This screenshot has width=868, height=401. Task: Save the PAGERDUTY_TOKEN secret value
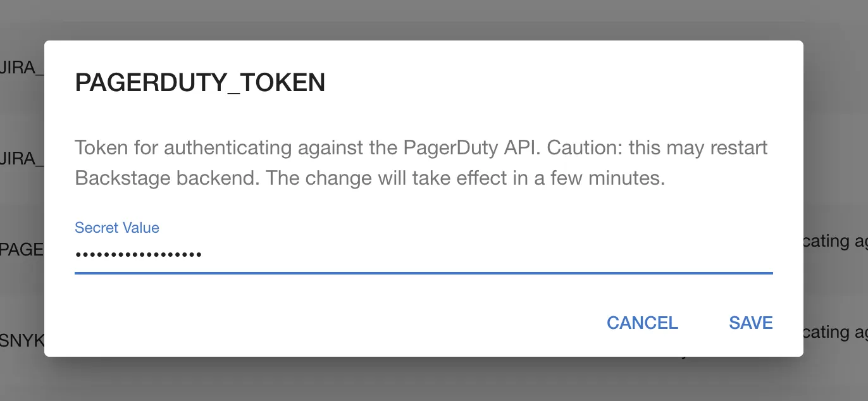pos(751,323)
